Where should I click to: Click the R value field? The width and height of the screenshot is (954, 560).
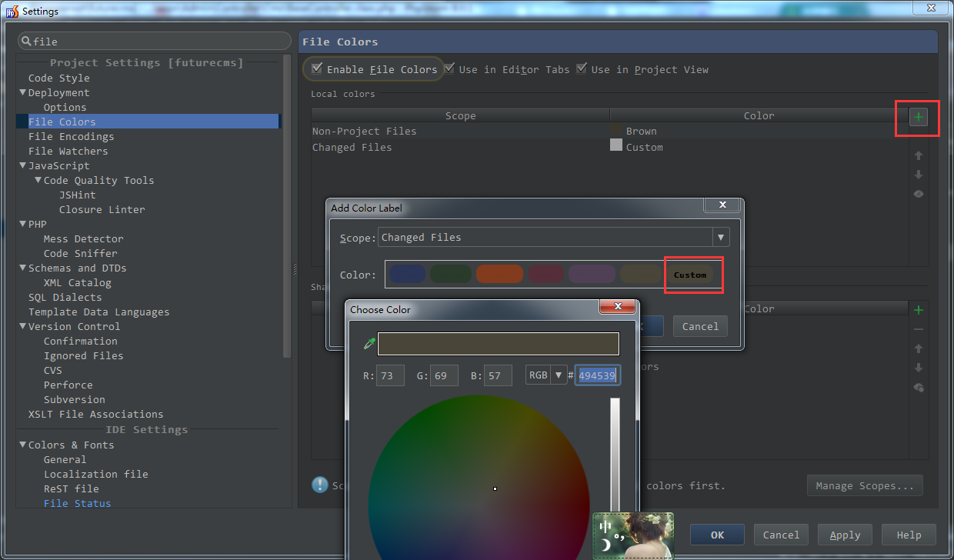coord(390,375)
